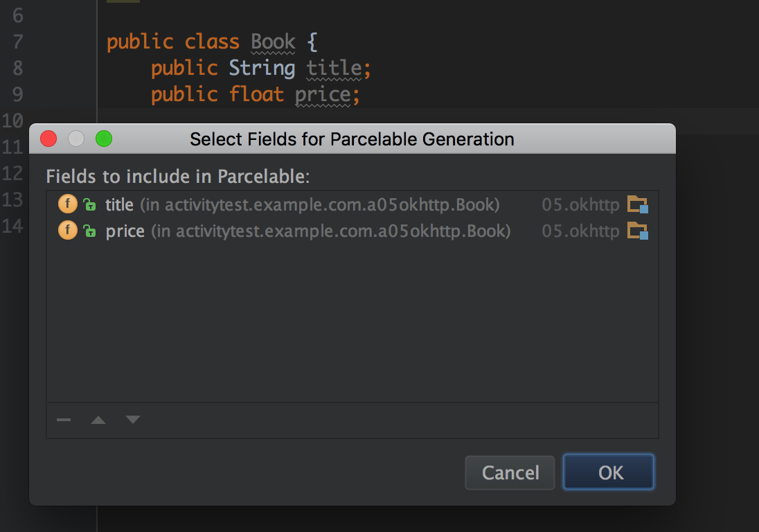Move the field down with the down arrow
Image resolution: width=759 pixels, height=532 pixels.
click(x=133, y=420)
